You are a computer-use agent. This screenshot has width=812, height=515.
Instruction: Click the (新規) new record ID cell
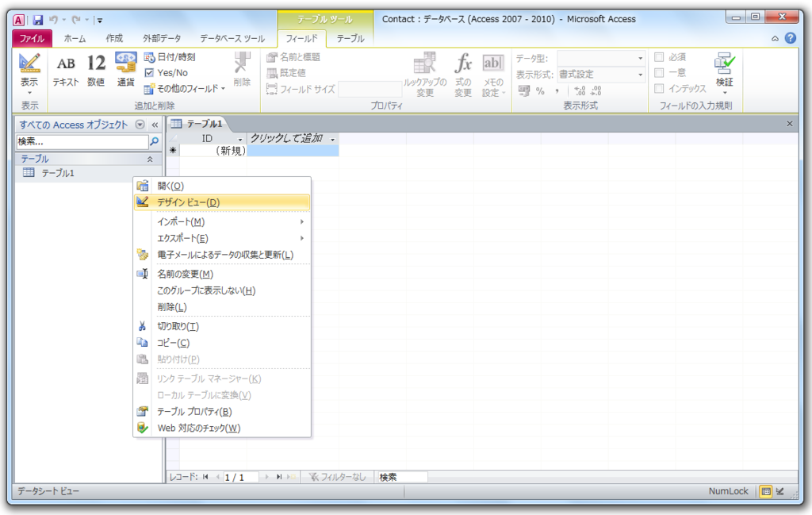click(213, 151)
